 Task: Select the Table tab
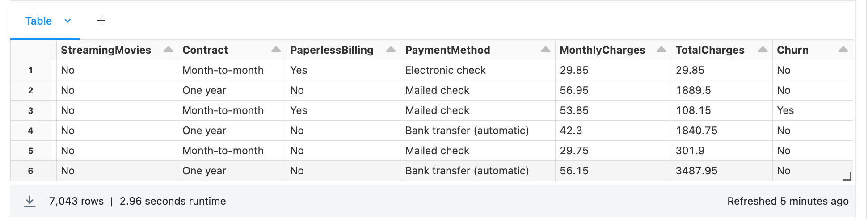point(38,21)
